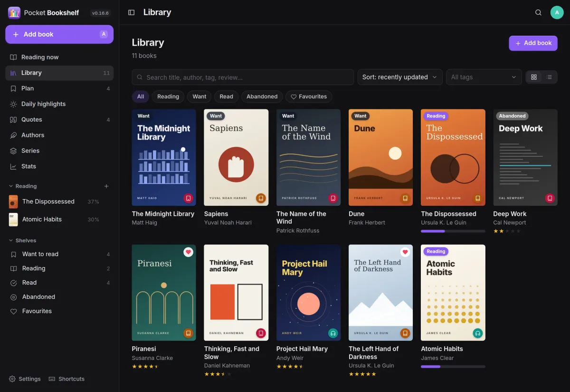Open Atomic Habits in sidebar reading list
This screenshot has height=392, width=570.
coord(59,220)
